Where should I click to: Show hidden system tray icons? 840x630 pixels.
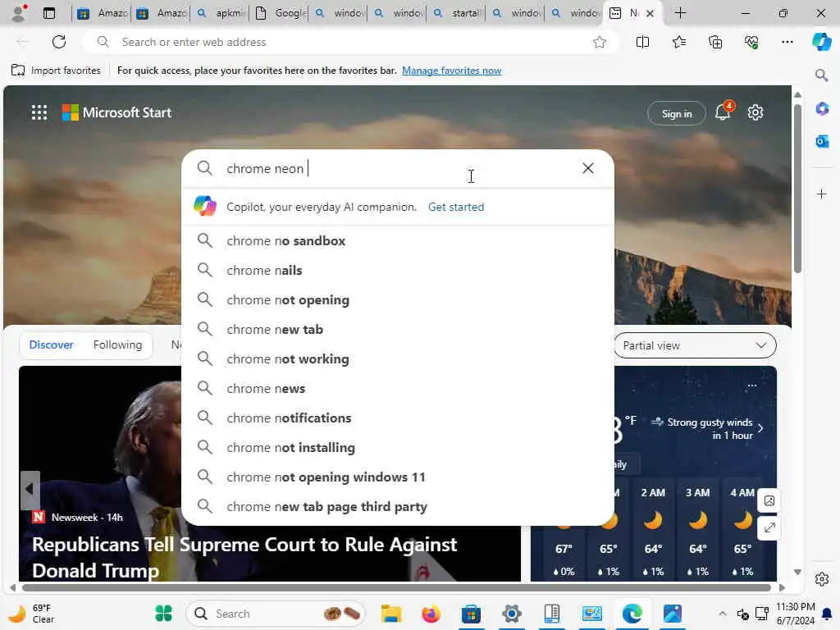pos(722,614)
